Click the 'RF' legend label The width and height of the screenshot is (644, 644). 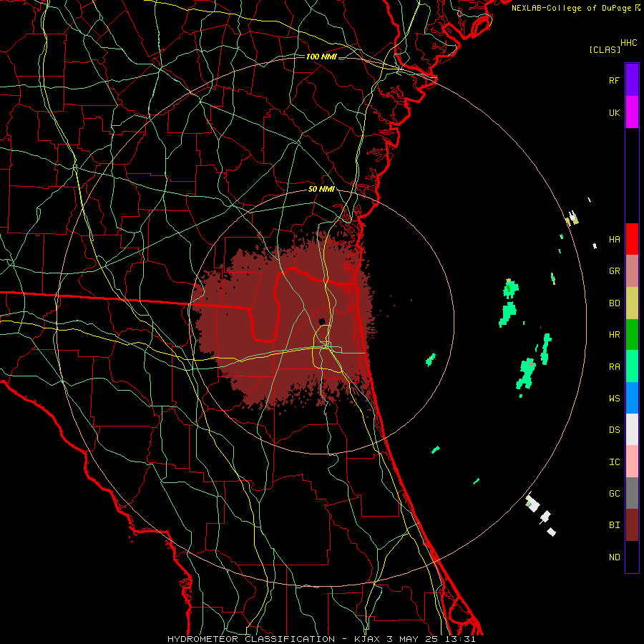[615, 80]
